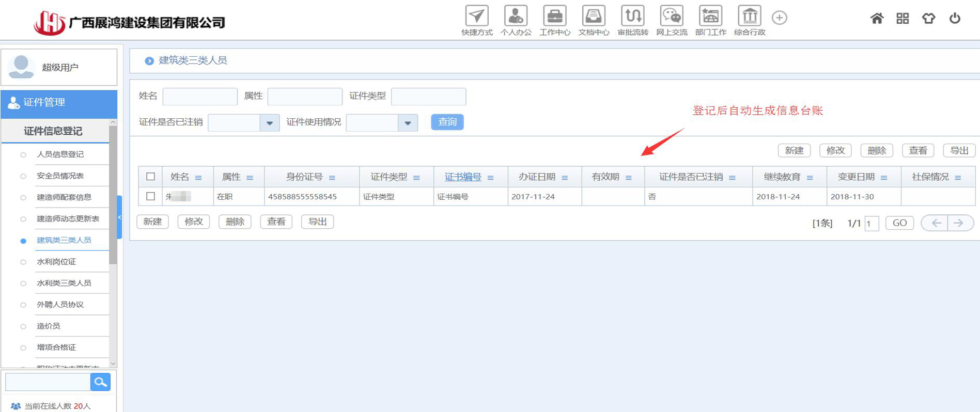980x412 pixels.
Task: Open the 文档中心 document center icon
Action: tap(594, 17)
